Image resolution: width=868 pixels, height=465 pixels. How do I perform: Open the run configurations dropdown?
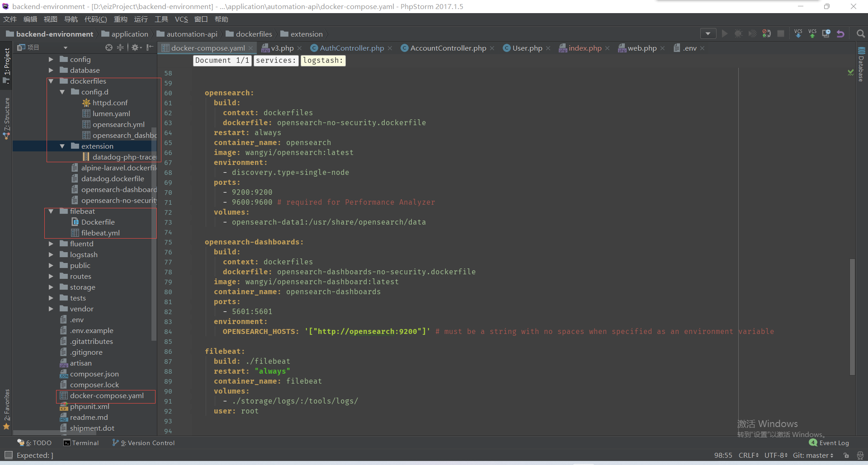708,34
